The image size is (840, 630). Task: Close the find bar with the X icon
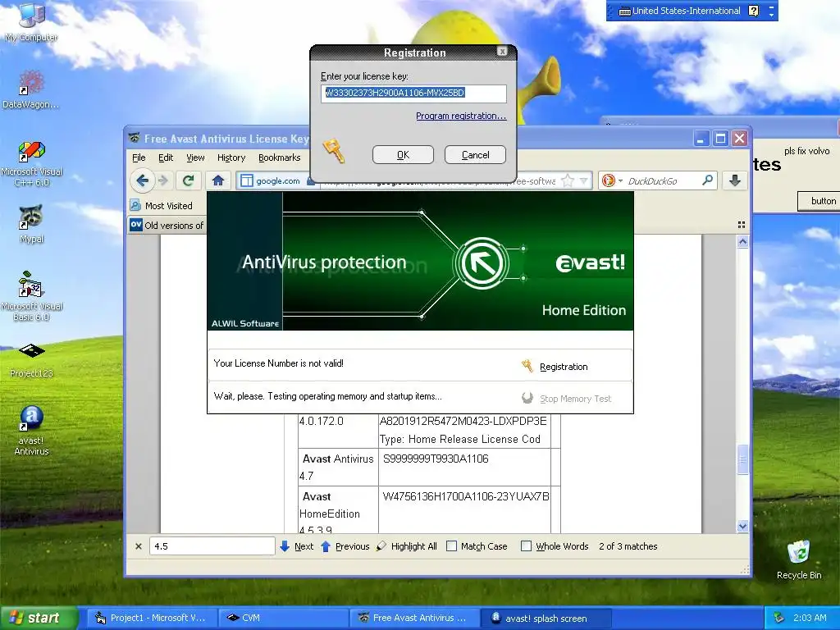(x=138, y=546)
